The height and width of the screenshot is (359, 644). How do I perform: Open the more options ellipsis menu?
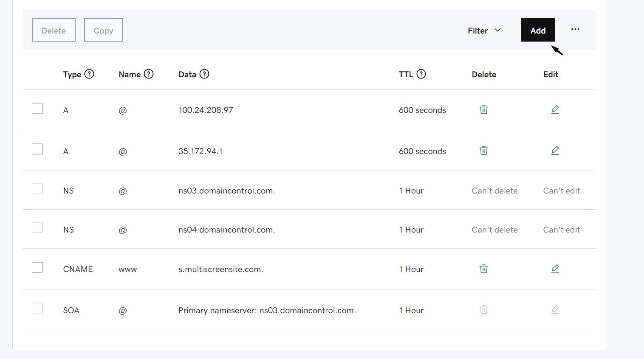click(x=575, y=29)
